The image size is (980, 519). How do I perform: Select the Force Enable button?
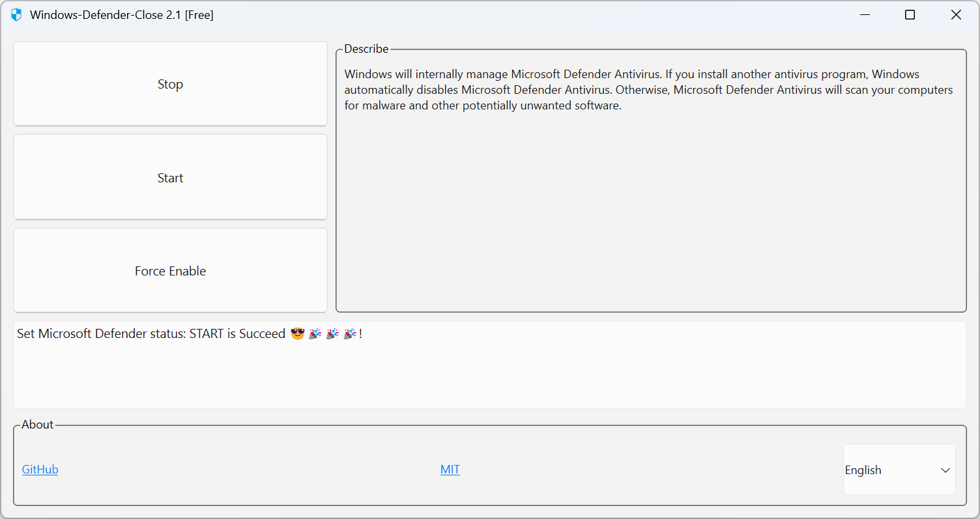pyautogui.click(x=170, y=271)
